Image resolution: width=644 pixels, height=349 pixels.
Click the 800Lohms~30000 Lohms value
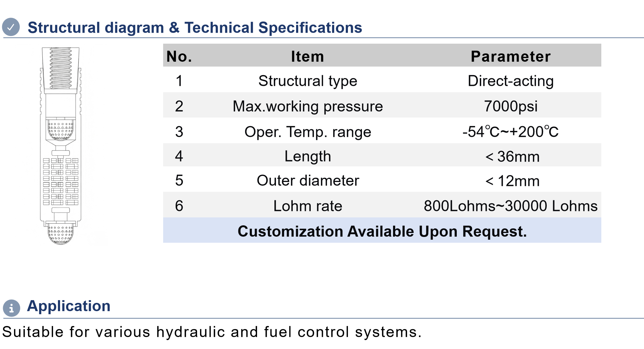pos(511,206)
